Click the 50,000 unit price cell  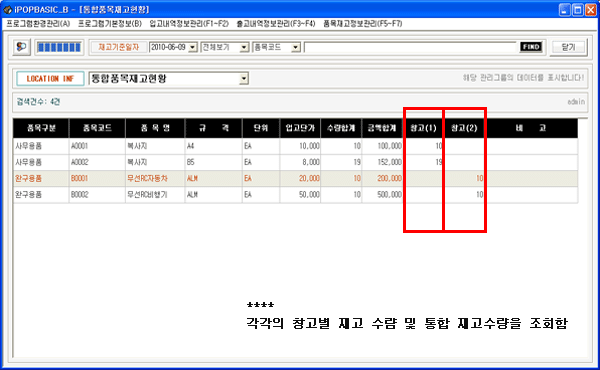click(x=300, y=194)
